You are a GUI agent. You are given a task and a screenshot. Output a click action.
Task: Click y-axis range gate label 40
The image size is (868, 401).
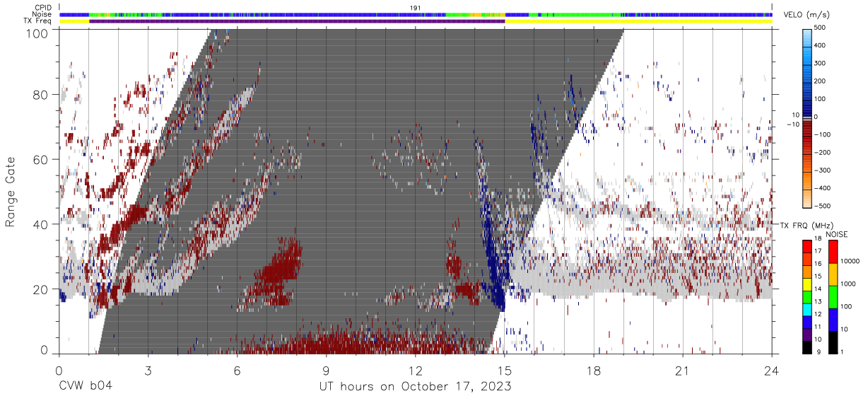(41, 224)
